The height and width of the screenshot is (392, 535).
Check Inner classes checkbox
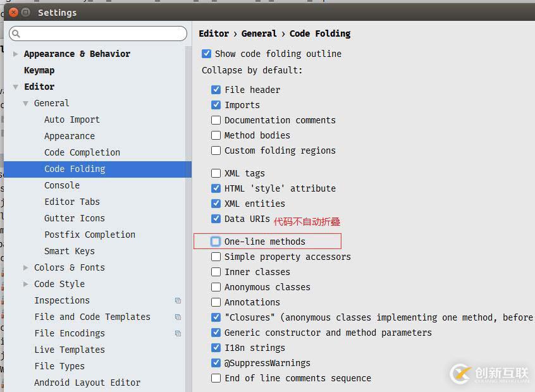pos(216,272)
